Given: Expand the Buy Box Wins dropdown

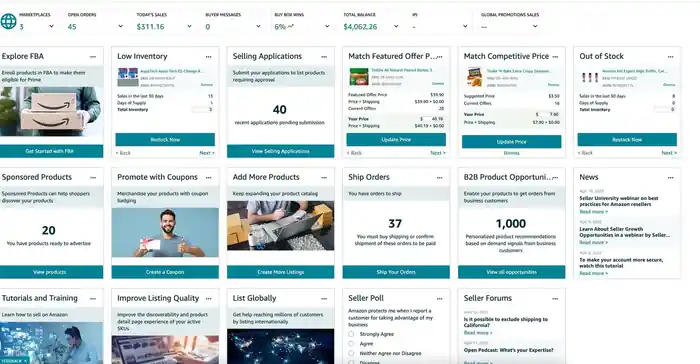Looking at the screenshot, I should tap(327, 26).
